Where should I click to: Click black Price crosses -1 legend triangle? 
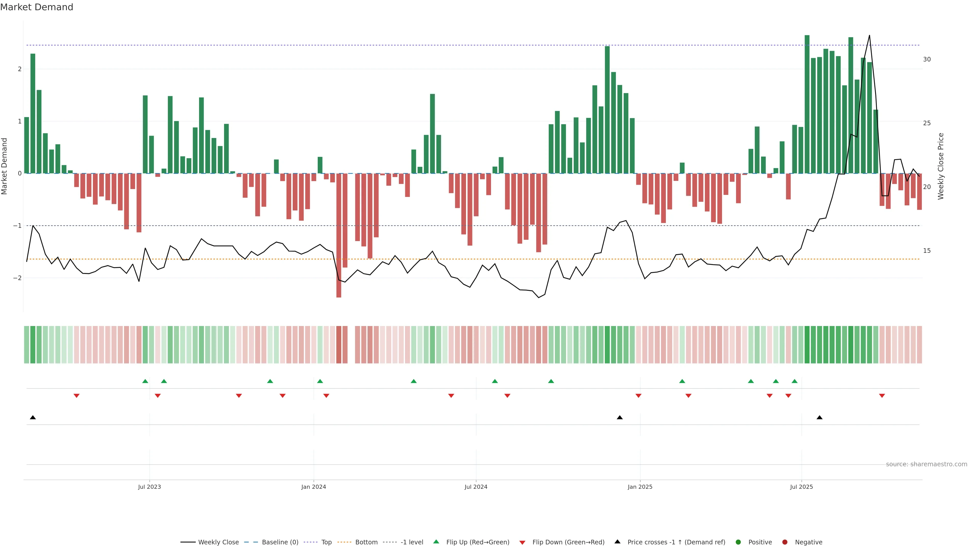(x=617, y=542)
